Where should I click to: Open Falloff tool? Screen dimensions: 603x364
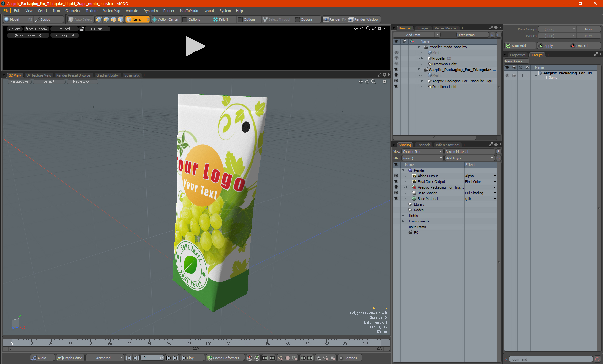click(x=221, y=19)
